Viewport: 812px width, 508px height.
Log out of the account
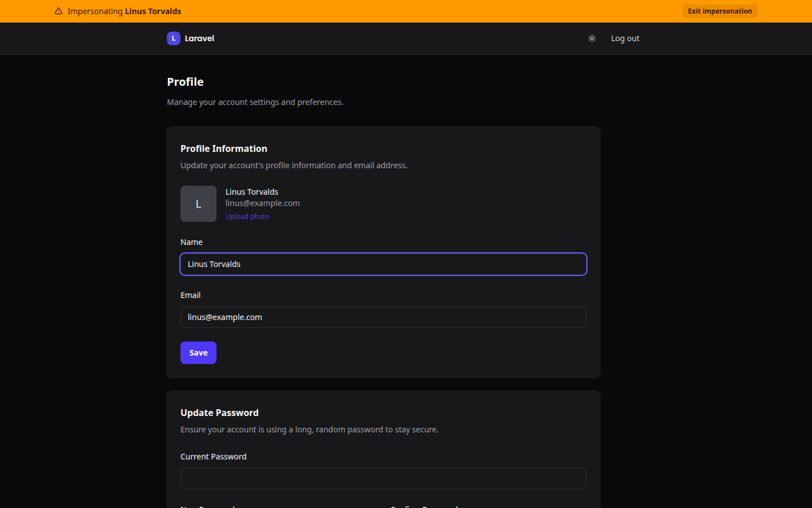[x=625, y=38]
